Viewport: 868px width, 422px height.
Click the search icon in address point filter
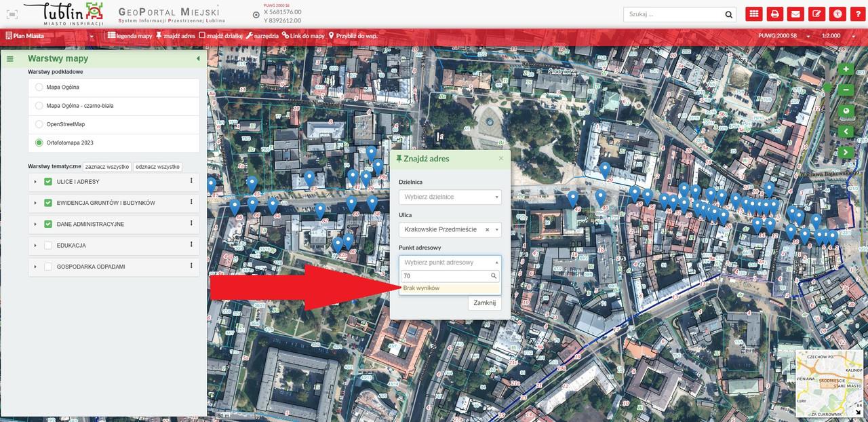494,276
